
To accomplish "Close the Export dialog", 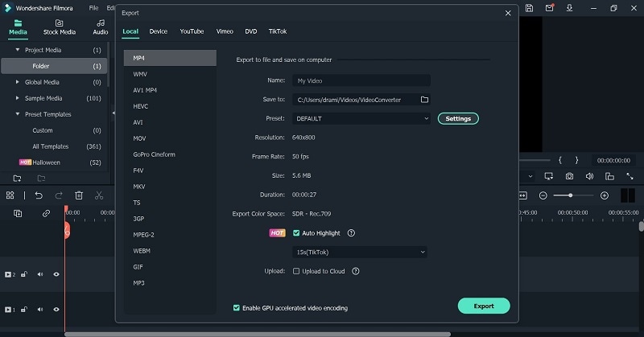I will tap(508, 13).
